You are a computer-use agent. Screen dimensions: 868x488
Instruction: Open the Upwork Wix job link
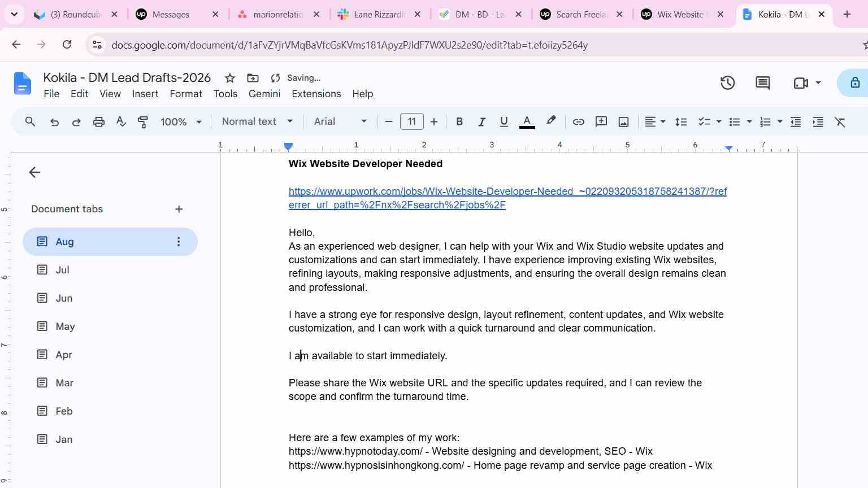pos(507,198)
